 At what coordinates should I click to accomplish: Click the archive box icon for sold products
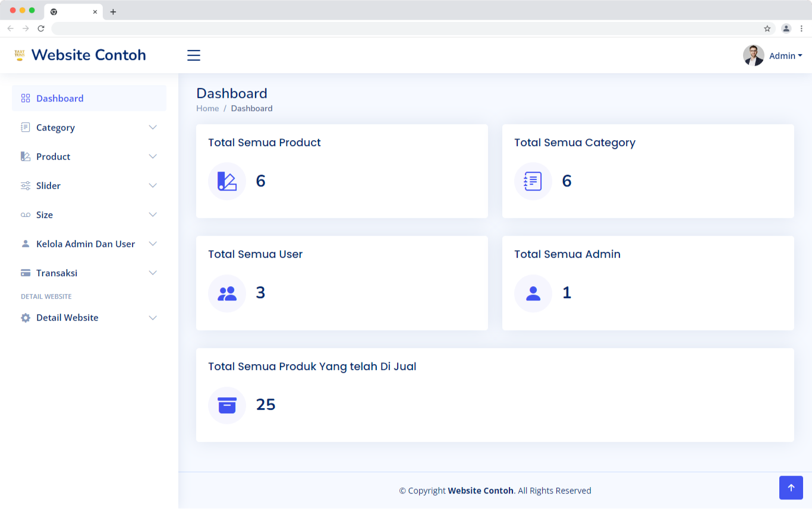pyautogui.click(x=227, y=405)
